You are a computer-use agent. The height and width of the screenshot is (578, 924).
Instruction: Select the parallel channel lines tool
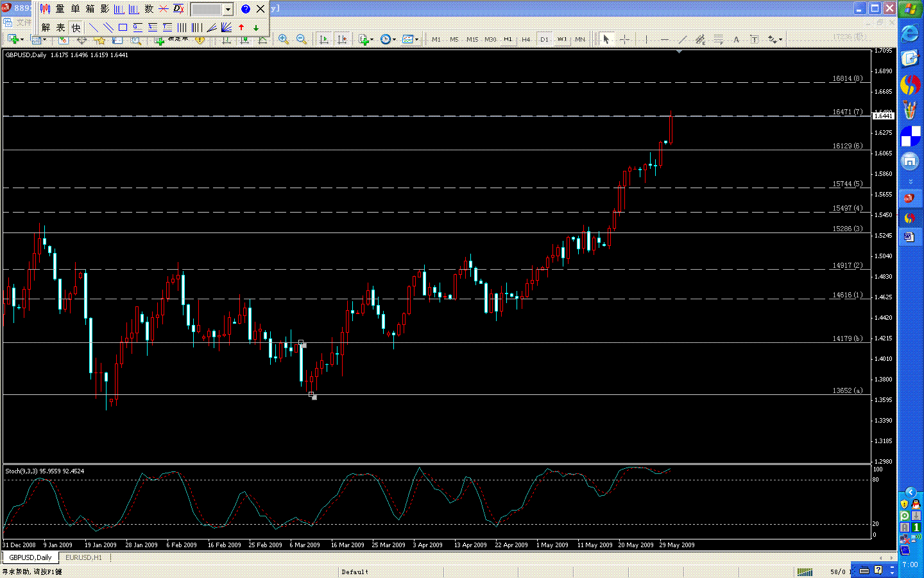click(108, 28)
